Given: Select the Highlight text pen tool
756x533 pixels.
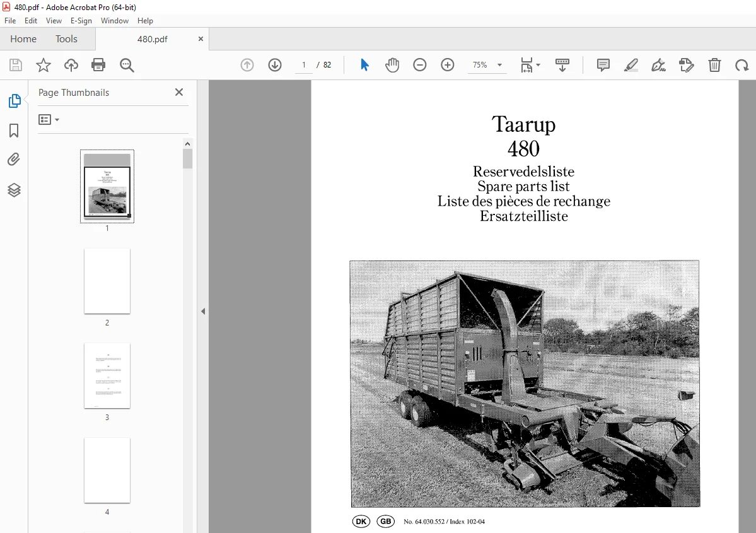Looking at the screenshot, I should click(x=631, y=64).
